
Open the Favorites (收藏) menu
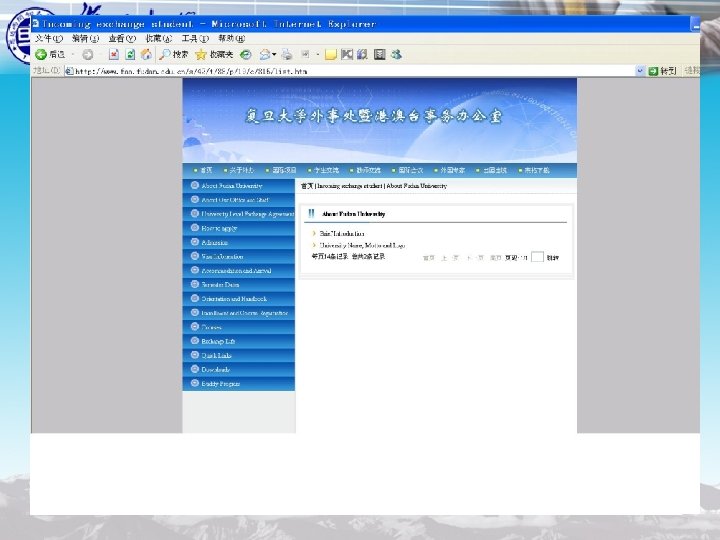[159, 39]
